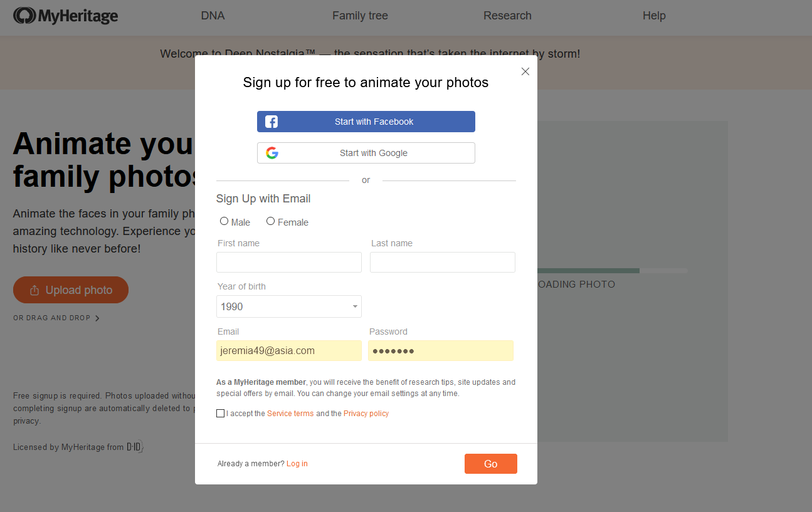
Task: Click the First name input field
Action: coord(289,262)
